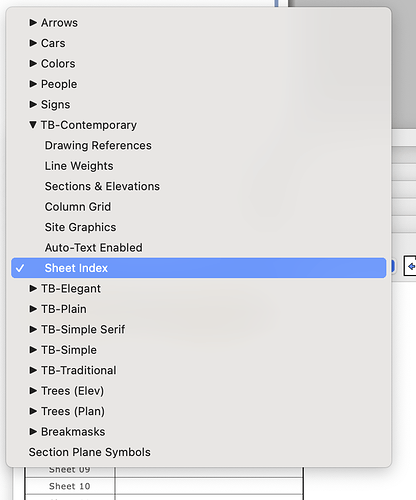Collapse the TB-Contemporary disclosure triangle
Image resolution: width=416 pixels, height=500 pixels.
[33, 125]
